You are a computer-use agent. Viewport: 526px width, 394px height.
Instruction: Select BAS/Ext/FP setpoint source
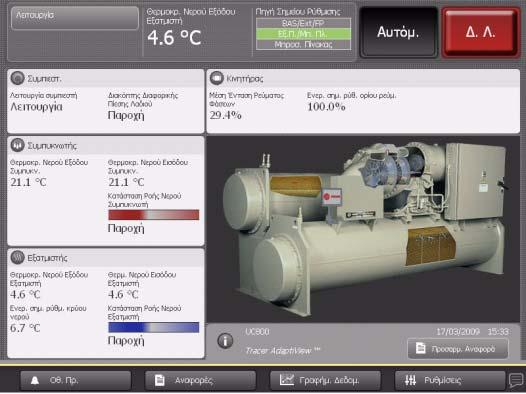click(x=303, y=23)
